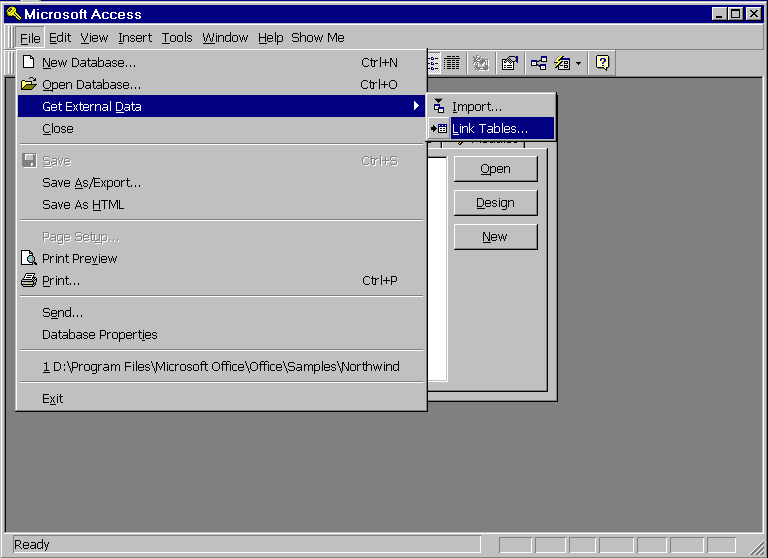Image resolution: width=768 pixels, height=558 pixels.
Task: Choose Database Properties menu entry
Action: (x=99, y=335)
